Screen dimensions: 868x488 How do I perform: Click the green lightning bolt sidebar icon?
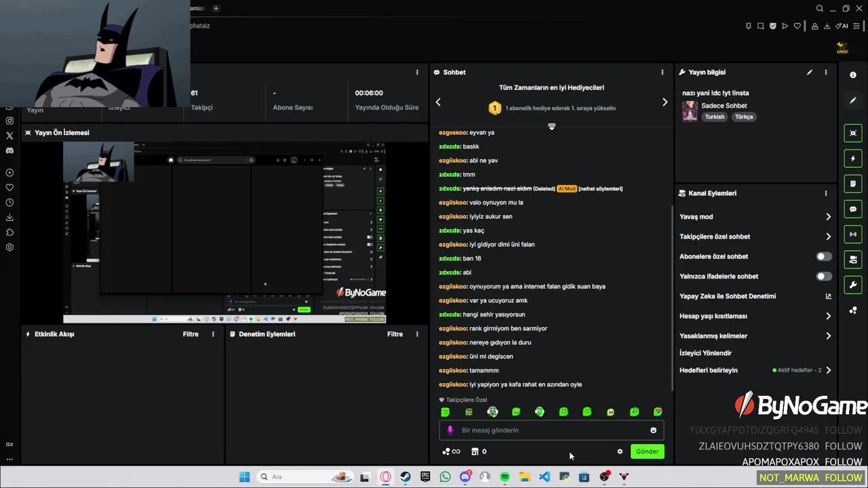click(853, 159)
